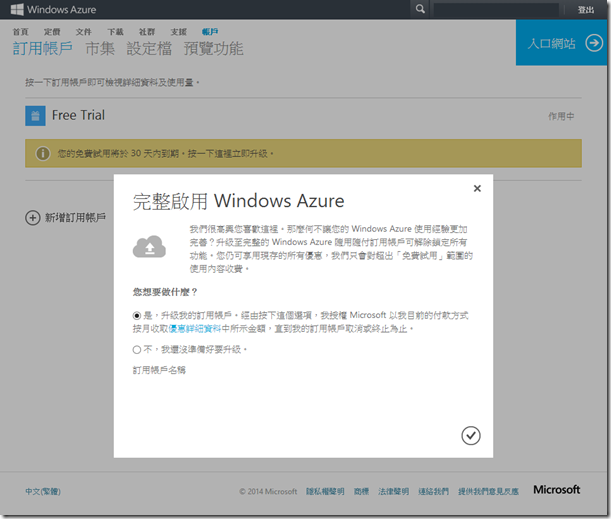This screenshot has width=611, height=519.
Task: Open the 隱私權聲明 footer link
Action: 325,491
